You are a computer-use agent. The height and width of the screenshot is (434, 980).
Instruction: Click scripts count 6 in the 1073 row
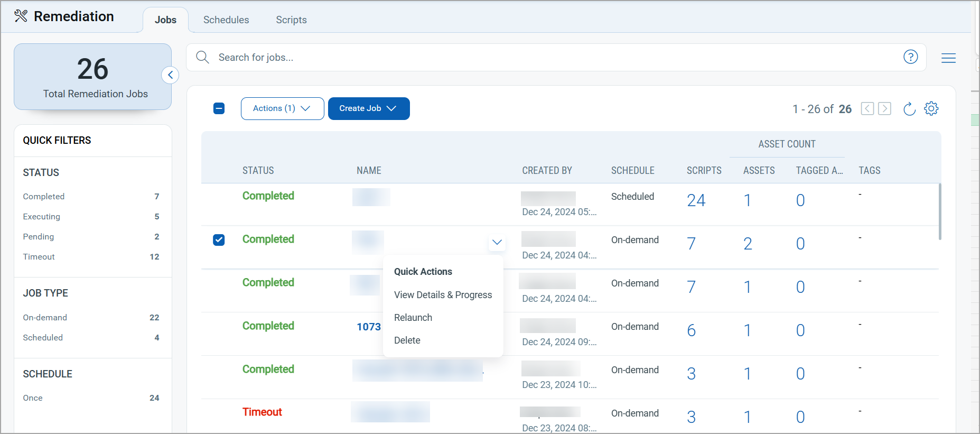coord(692,330)
